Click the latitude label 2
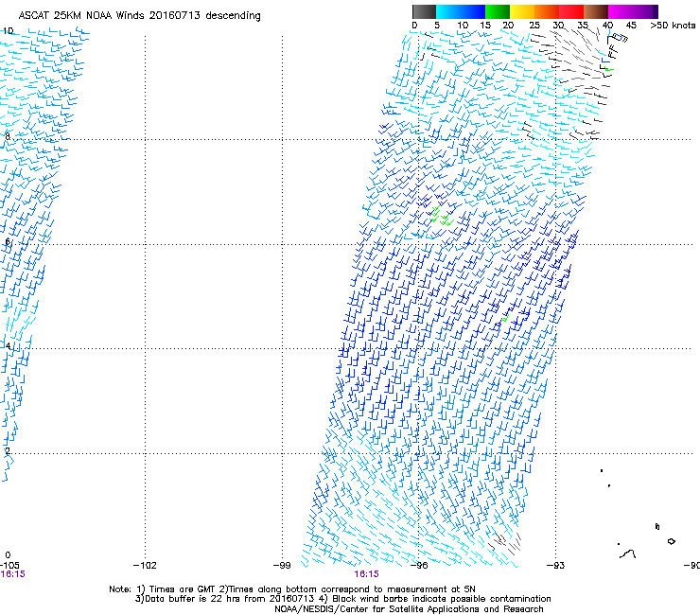Image resolution: width=700 pixels, height=615 pixels. (x=8, y=450)
